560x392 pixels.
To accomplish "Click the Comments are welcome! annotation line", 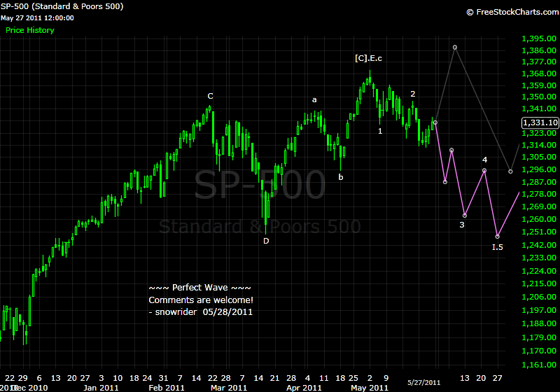I will pos(201,300).
